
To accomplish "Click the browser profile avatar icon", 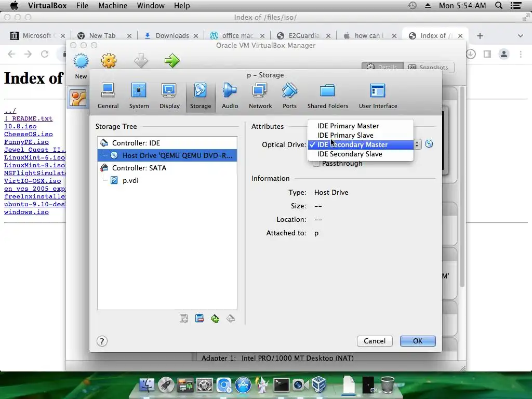I will click(504, 54).
